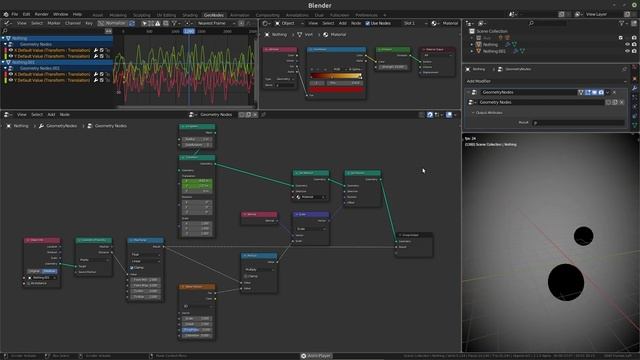
Task: Open graph editor Marker menu
Action: coord(53,23)
